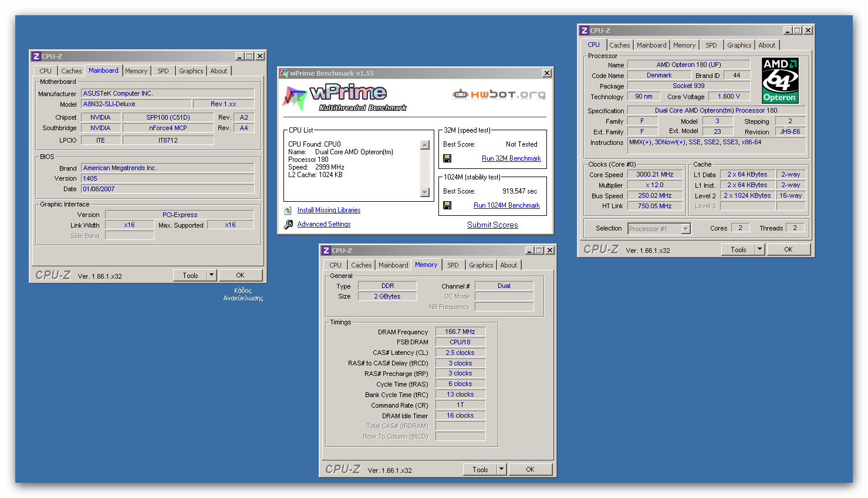This screenshot has width=868, height=498.
Task: Open the Memory tab in the Mainboard window
Action: [x=136, y=71]
